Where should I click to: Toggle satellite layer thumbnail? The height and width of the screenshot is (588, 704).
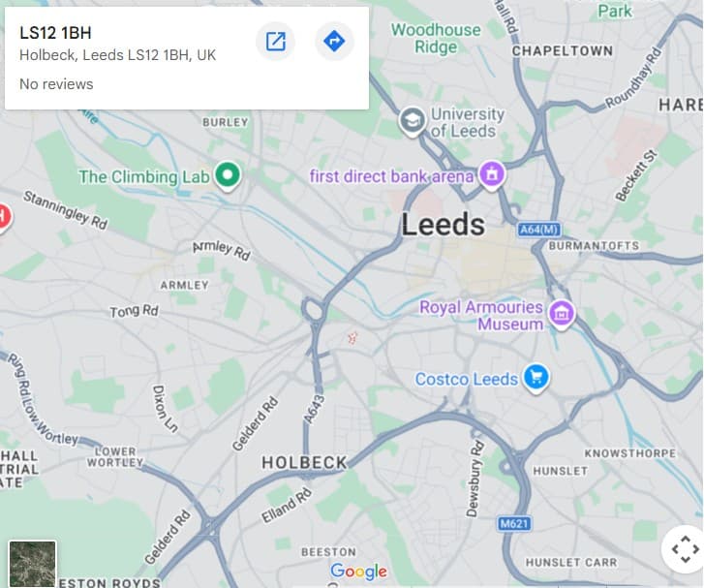32,564
